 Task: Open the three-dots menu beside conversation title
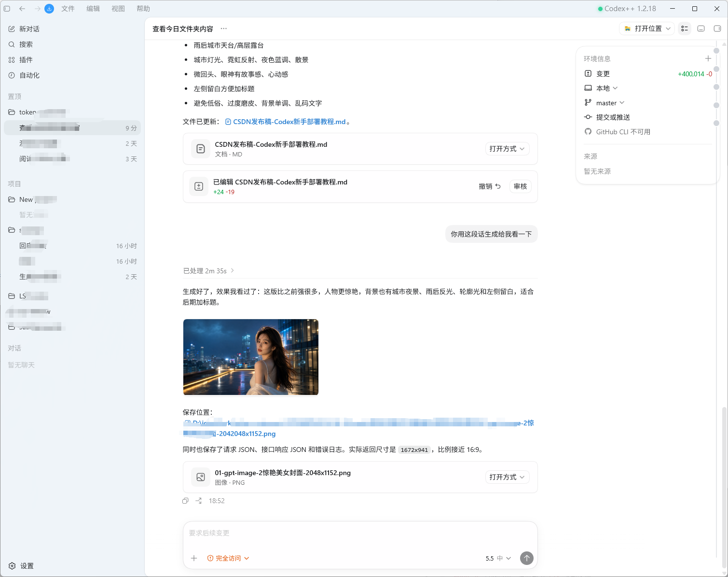(224, 28)
